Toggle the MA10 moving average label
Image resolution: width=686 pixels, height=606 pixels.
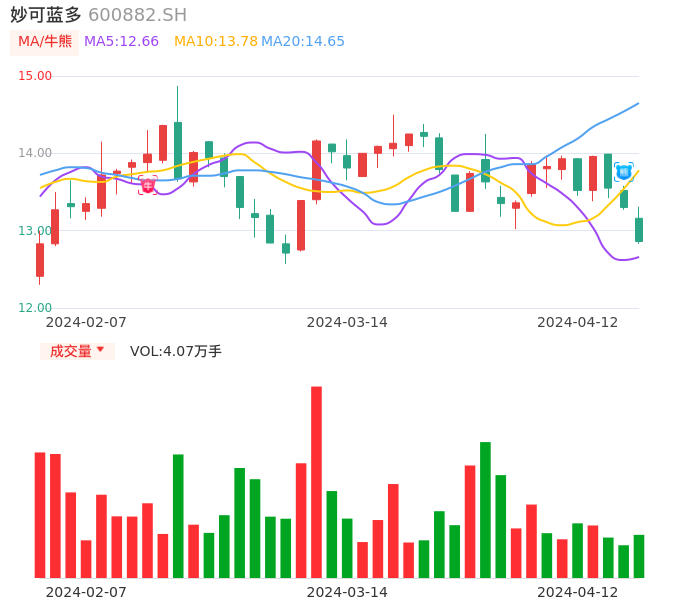(215, 42)
